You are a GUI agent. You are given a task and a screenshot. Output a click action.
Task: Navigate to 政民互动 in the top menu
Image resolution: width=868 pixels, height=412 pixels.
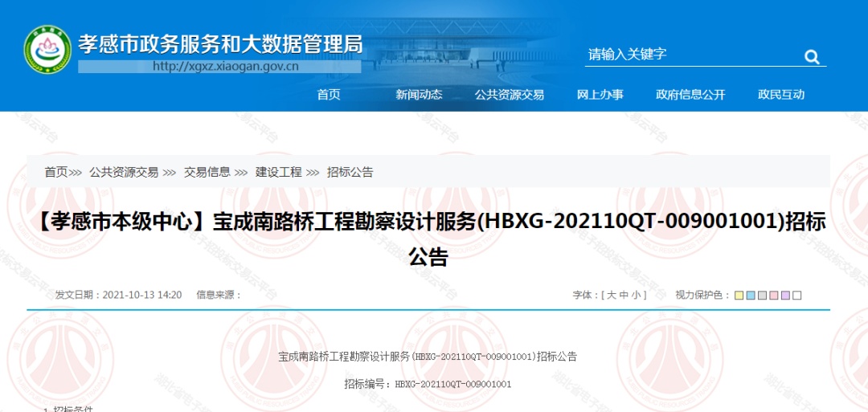pos(780,95)
